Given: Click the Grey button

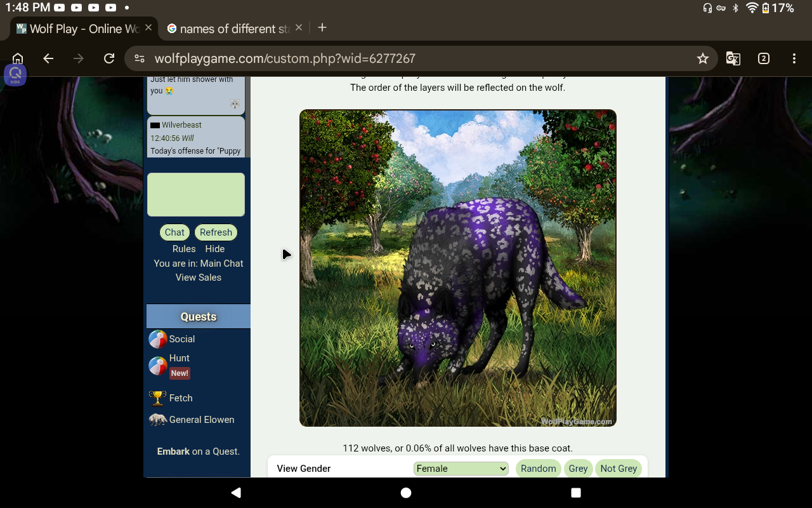Looking at the screenshot, I should click(x=578, y=469).
